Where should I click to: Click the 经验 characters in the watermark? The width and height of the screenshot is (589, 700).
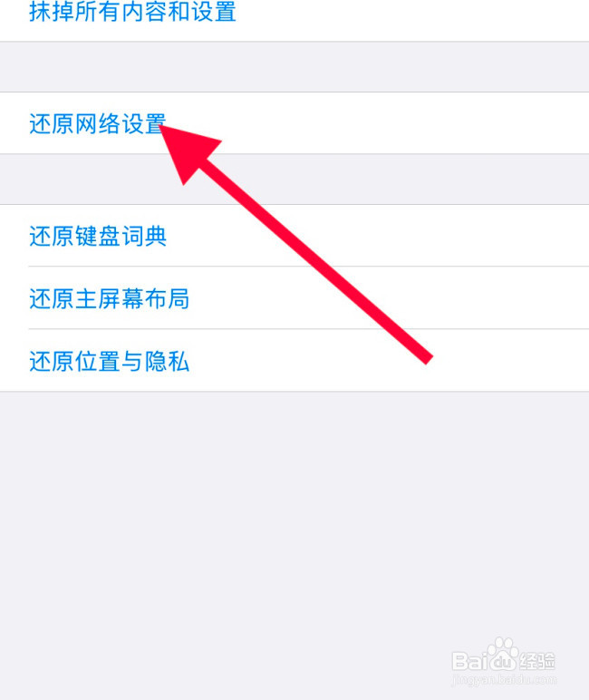(x=537, y=661)
